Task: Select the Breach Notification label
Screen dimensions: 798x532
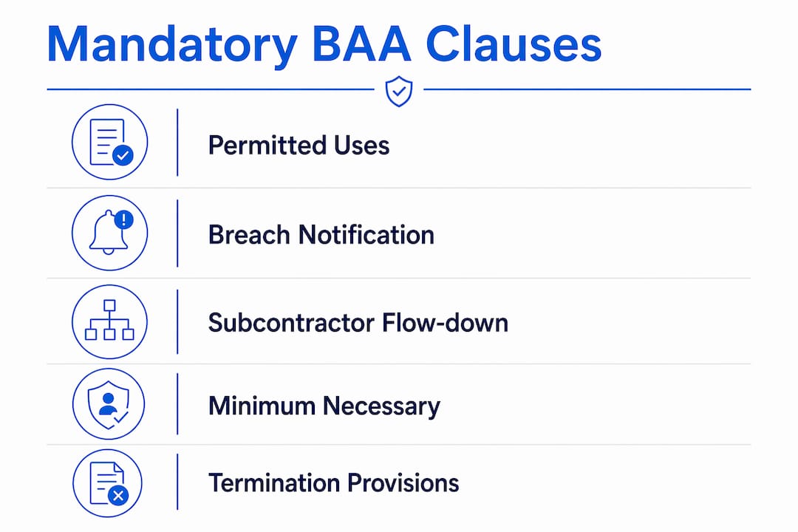Action: [321, 235]
